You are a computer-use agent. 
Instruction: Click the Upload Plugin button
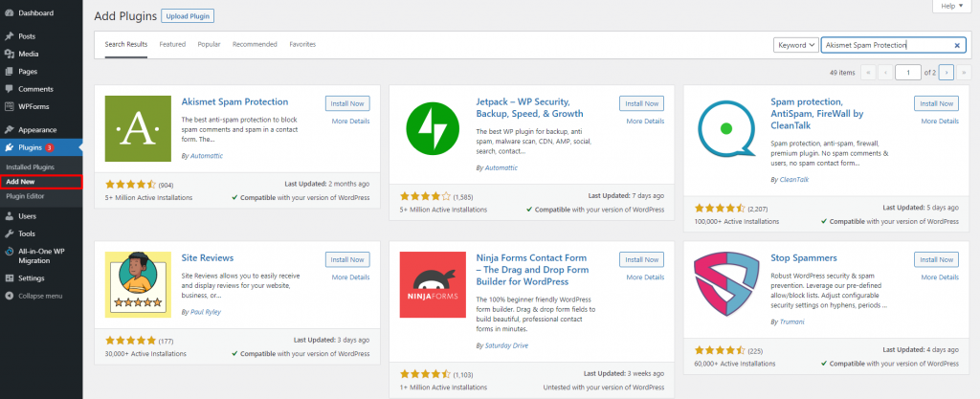(x=187, y=16)
